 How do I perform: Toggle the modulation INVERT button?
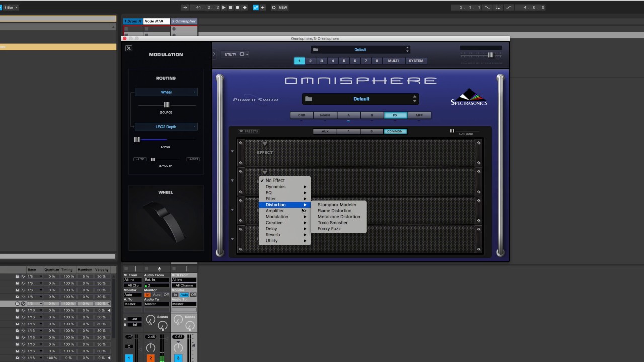coord(193,159)
